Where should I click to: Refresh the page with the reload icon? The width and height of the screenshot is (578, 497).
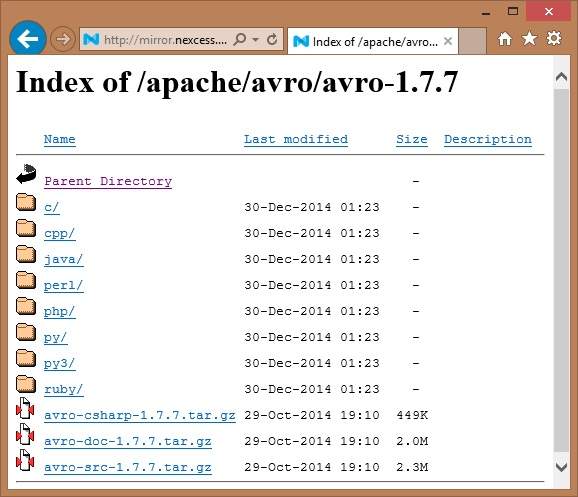[x=272, y=39]
